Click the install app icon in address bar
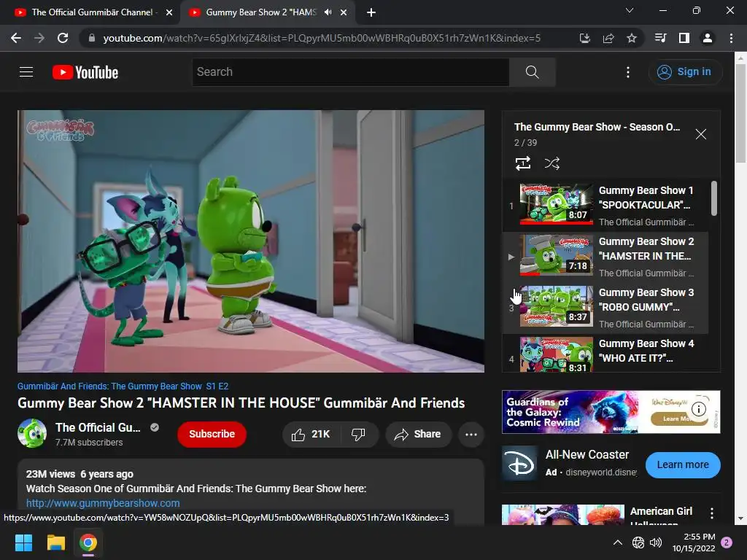Screen dimensions: 747x560 point(585,38)
